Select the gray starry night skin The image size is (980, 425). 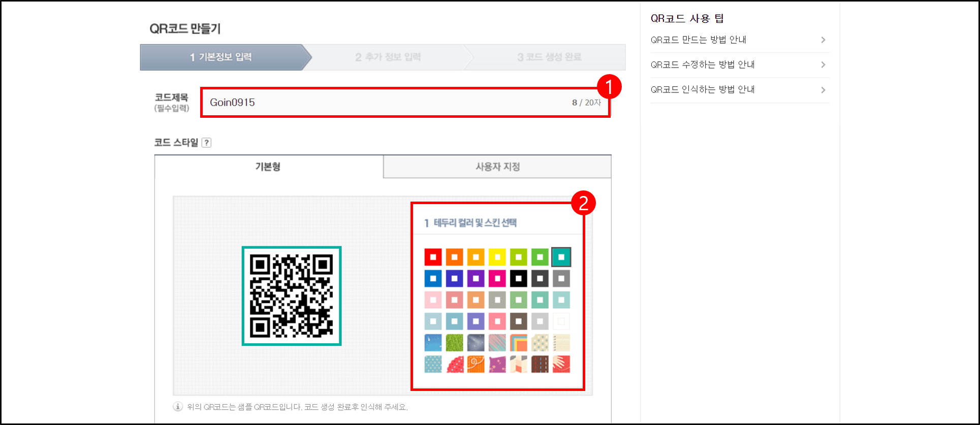coord(476,343)
